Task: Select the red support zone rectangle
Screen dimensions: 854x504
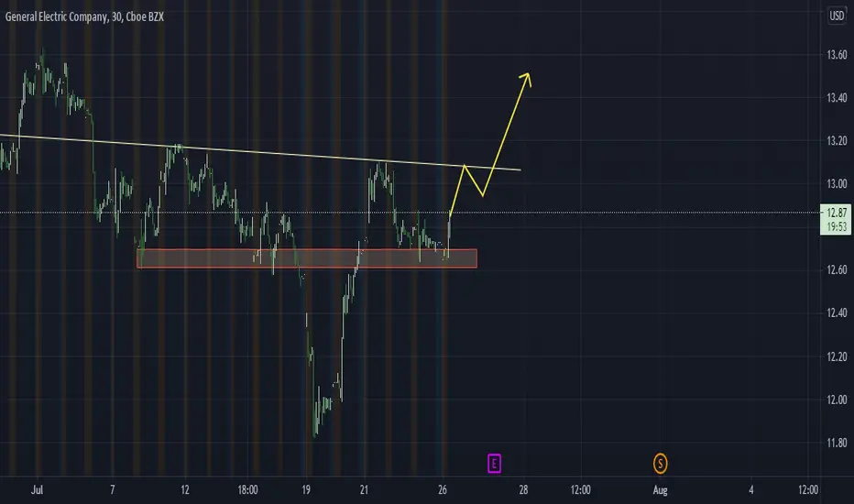Action: [x=307, y=258]
